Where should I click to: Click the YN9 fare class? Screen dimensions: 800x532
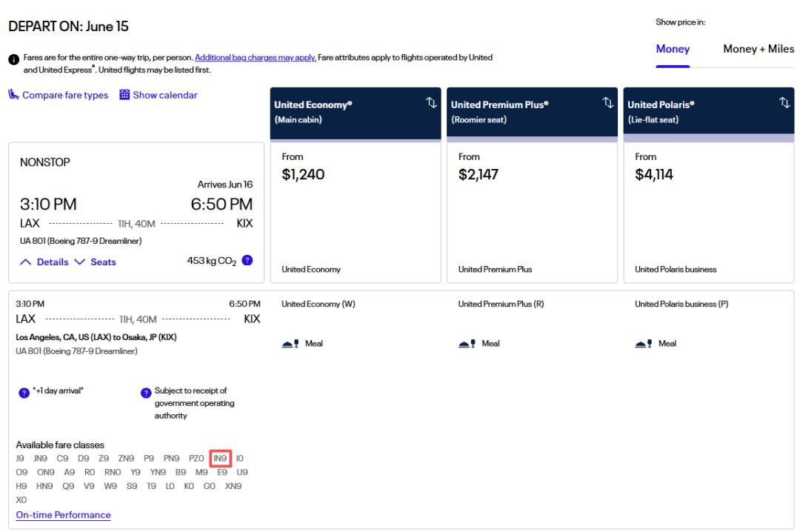point(158,472)
